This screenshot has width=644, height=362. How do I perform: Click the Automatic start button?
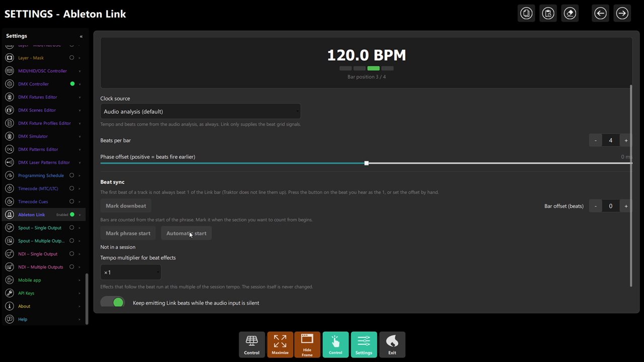[x=186, y=233]
